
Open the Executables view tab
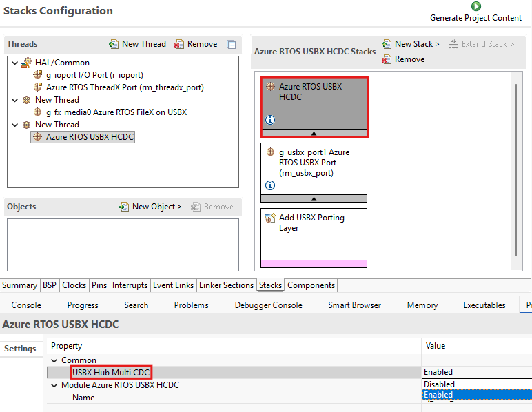[x=484, y=305]
